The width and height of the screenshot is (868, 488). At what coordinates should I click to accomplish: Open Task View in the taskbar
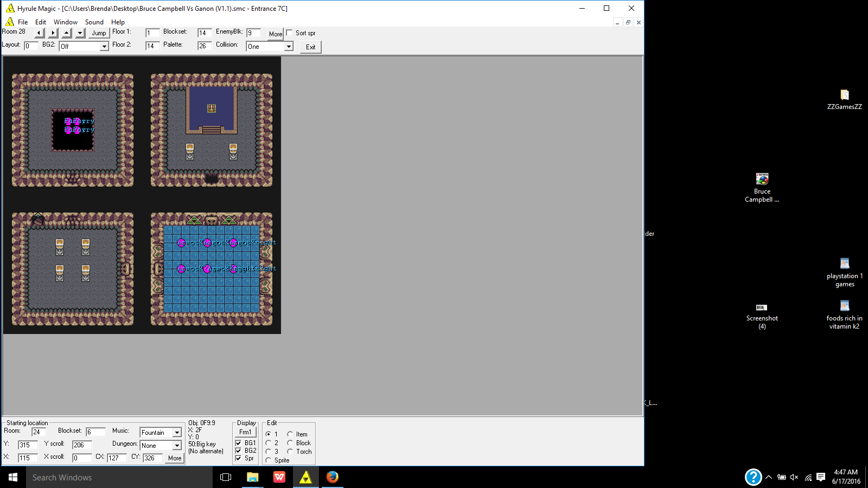226,477
